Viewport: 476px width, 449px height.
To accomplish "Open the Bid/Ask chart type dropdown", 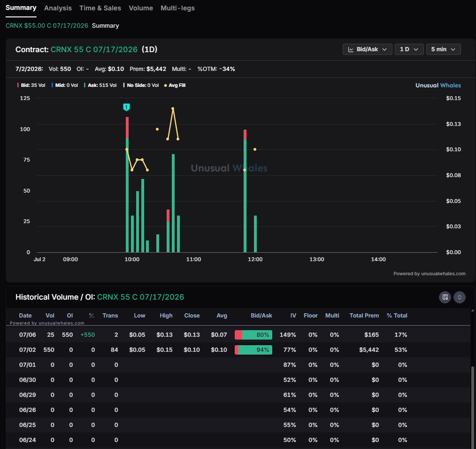I will (x=367, y=49).
